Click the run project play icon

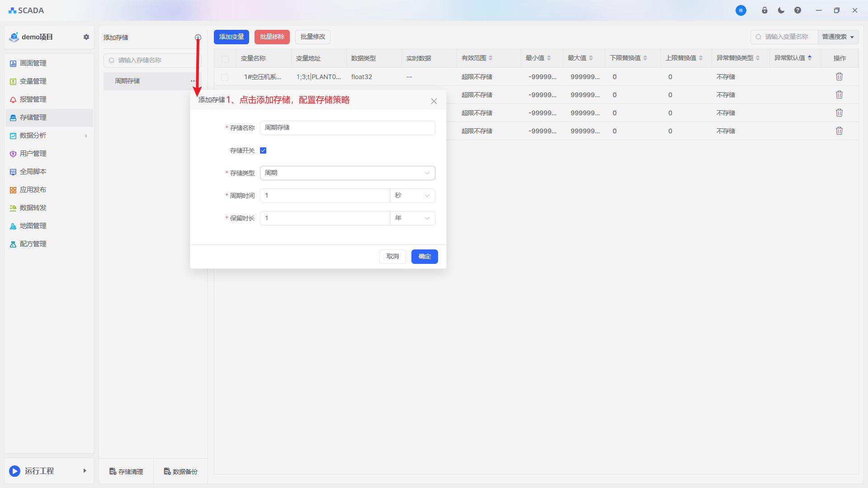tap(15, 471)
